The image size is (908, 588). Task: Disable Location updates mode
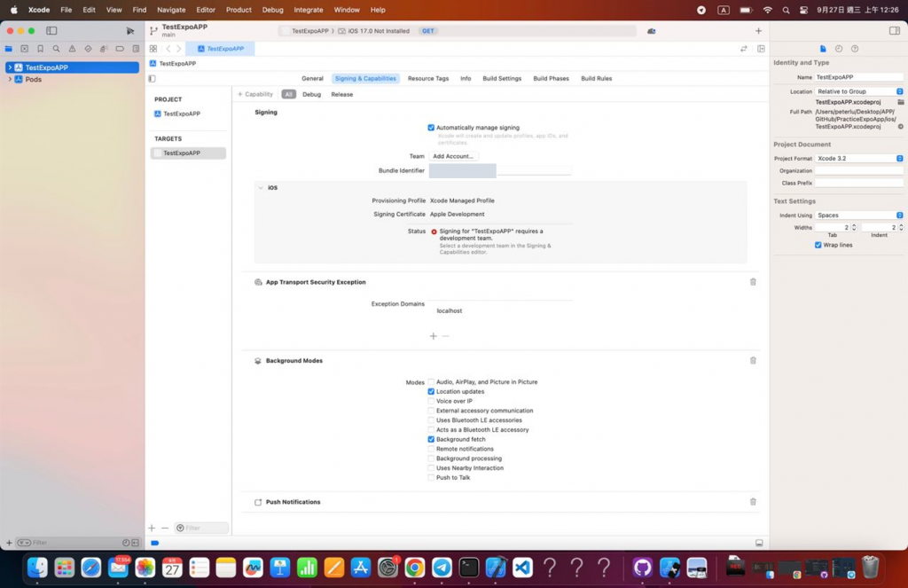[431, 392]
